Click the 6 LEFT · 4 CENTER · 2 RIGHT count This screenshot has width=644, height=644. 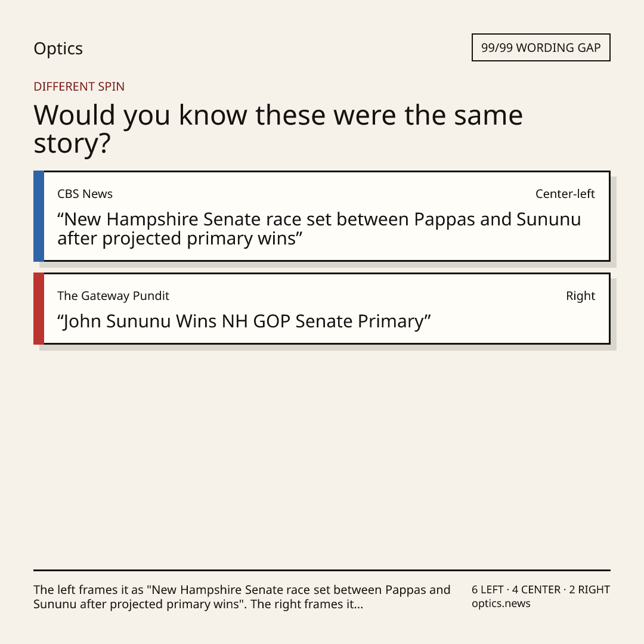[540, 589]
